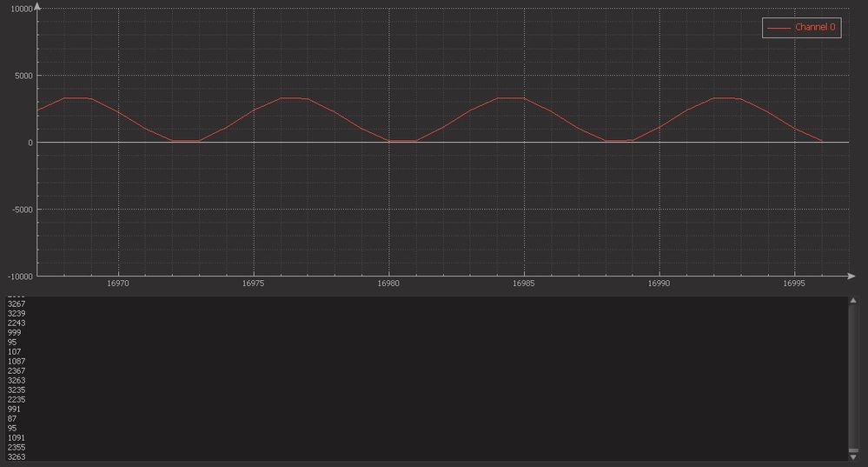Select the value 1091 in the log
868x467 pixels.
pos(16,437)
